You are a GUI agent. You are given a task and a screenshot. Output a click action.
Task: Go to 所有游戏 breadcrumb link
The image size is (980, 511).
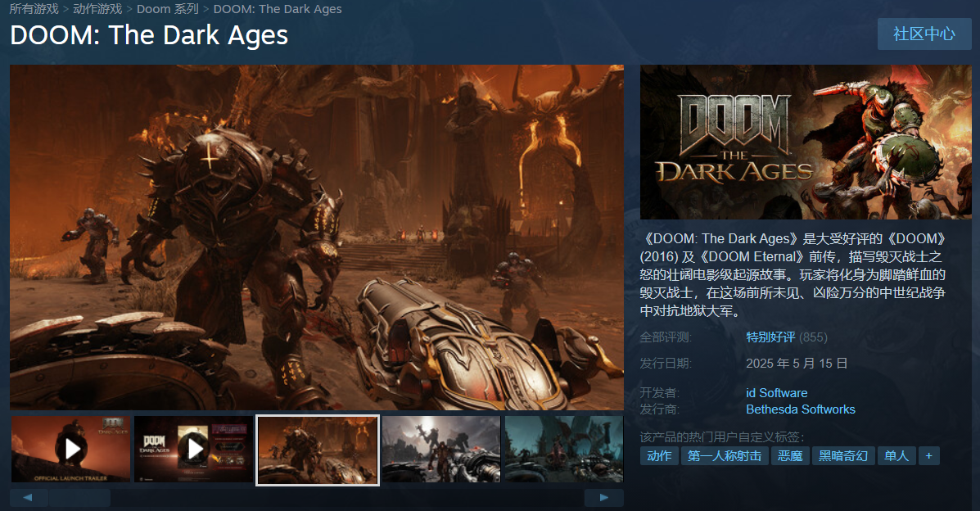[x=34, y=9]
